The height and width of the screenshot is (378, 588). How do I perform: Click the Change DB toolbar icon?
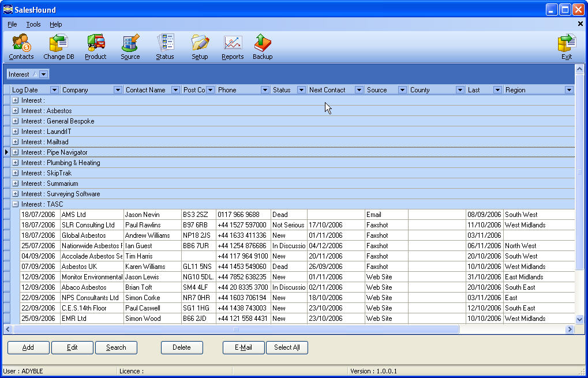(59, 47)
